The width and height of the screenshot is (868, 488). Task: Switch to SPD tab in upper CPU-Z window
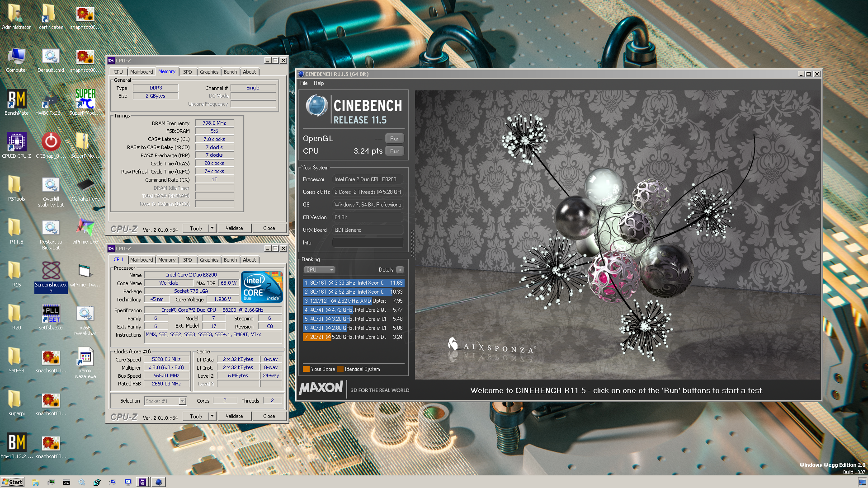pyautogui.click(x=187, y=72)
